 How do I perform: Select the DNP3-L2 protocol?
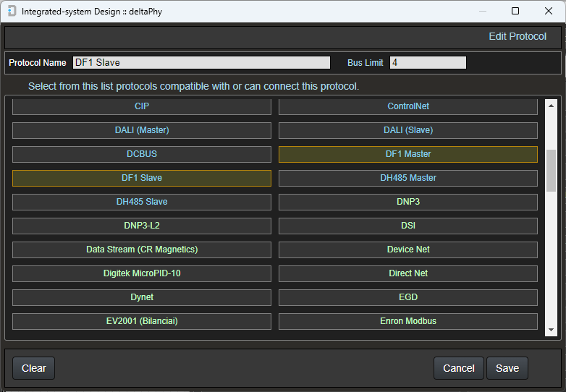coord(142,226)
